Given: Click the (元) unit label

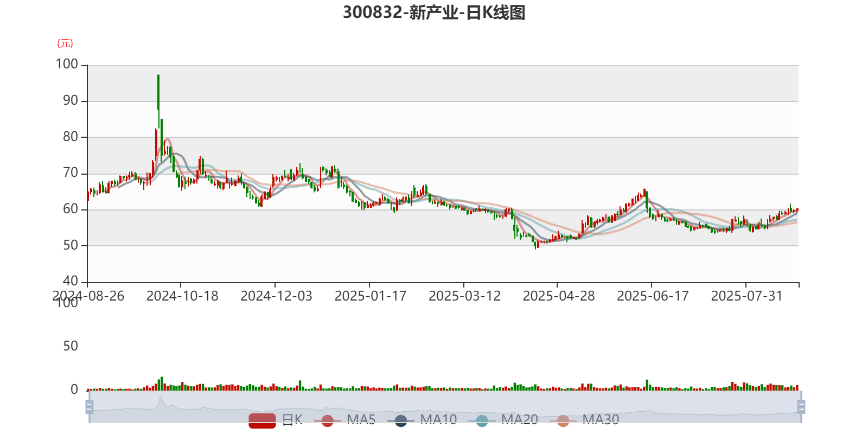Looking at the screenshot, I should 65,43.
